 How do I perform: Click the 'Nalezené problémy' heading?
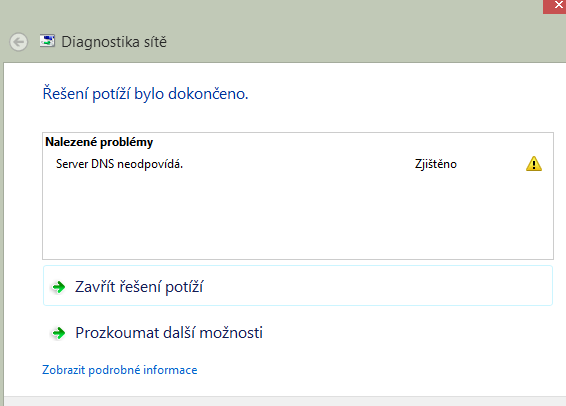click(x=99, y=142)
